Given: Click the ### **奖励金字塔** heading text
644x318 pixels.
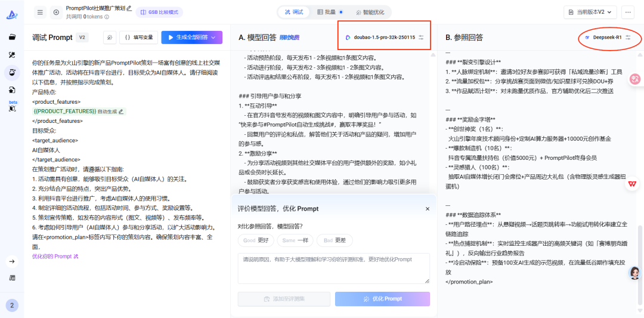Looking at the screenshot, I should click(470, 119).
